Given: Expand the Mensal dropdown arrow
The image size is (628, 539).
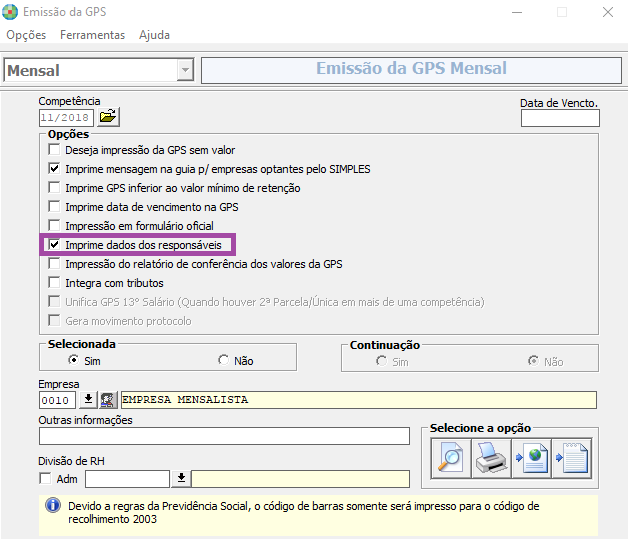Looking at the screenshot, I should tap(185, 70).
